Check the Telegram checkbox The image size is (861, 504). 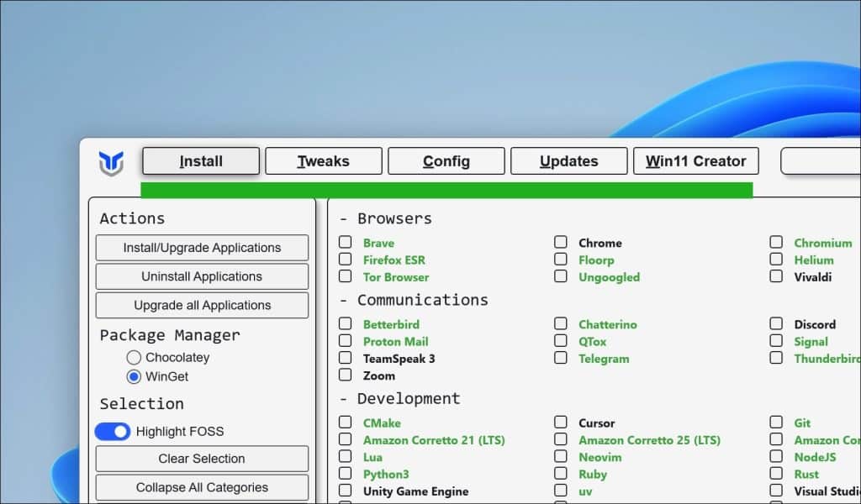tap(560, 358)
